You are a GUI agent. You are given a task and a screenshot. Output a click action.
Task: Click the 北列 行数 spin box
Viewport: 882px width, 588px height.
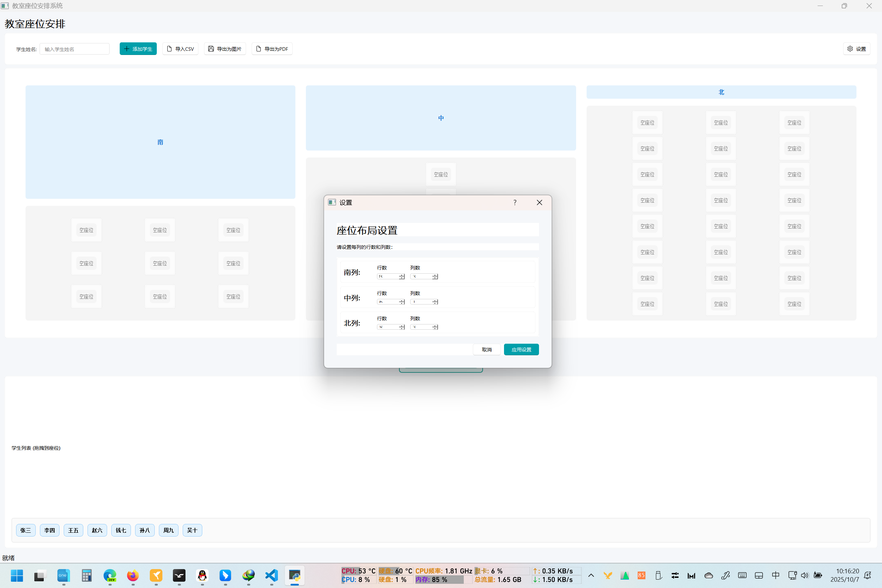click(x=388, y=327)
